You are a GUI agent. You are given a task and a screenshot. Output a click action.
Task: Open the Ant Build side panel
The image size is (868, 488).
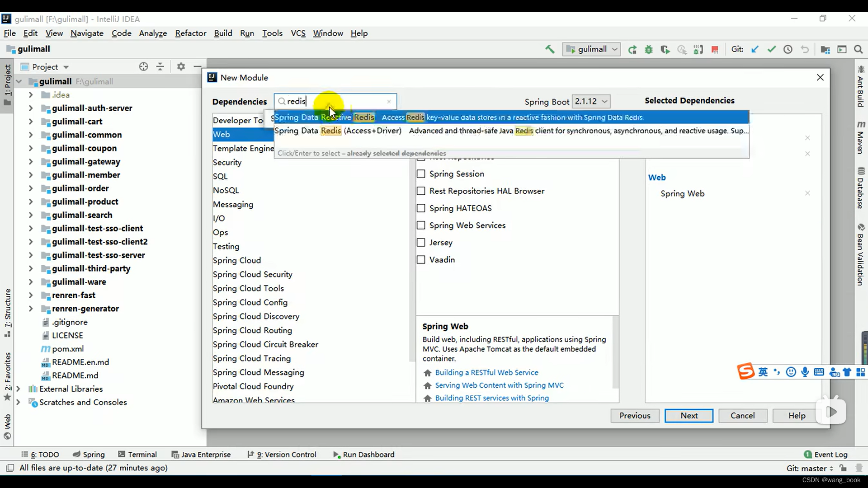coord(860,86)
